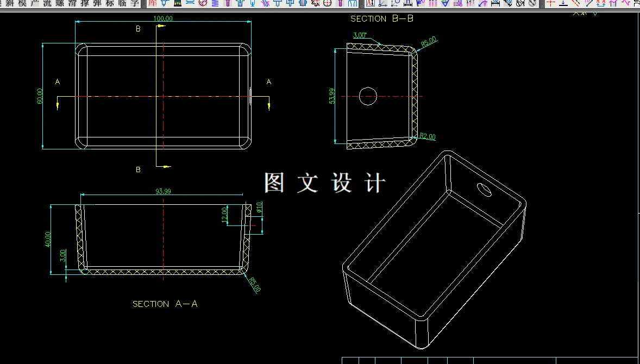Screen dimensions: 640x364
Task: Click the red hatched circle icon
Action: point(203,3)
